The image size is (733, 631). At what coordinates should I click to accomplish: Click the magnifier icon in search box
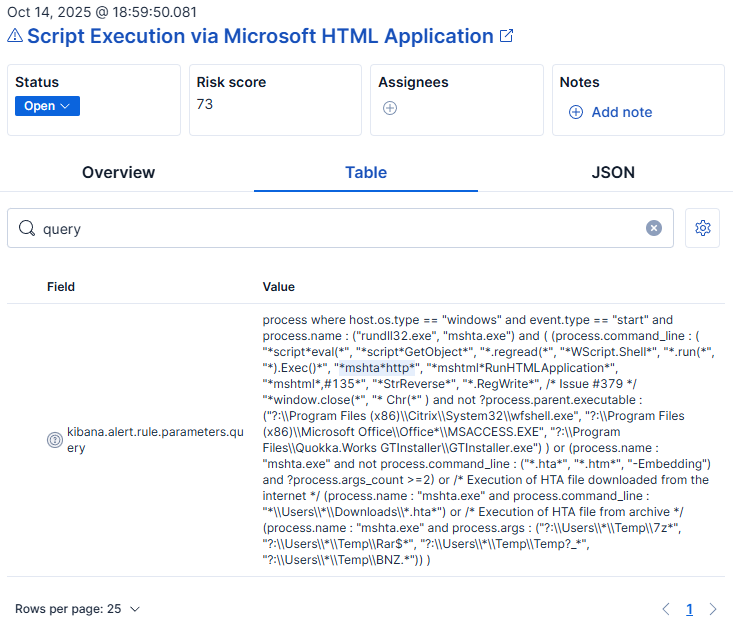point(27,229)
